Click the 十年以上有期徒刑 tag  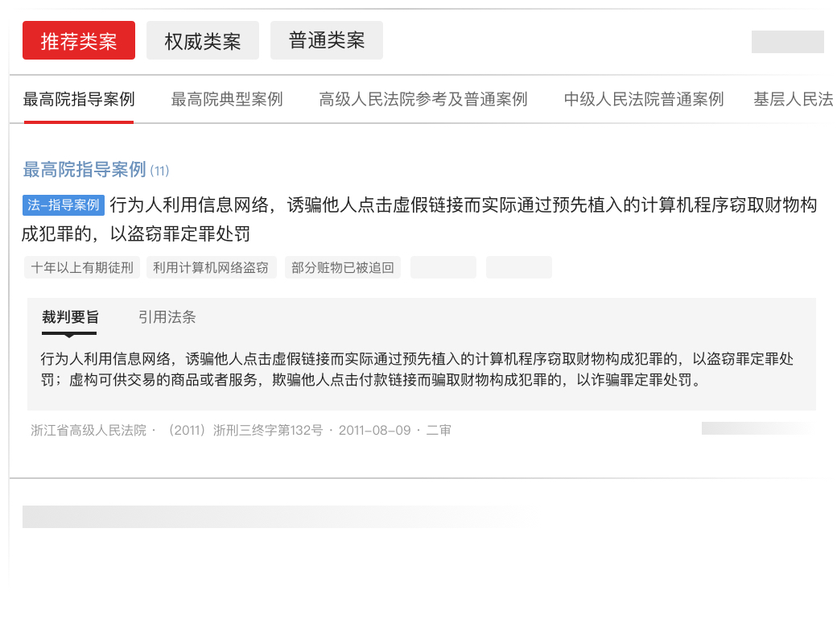tap(82, 268)
